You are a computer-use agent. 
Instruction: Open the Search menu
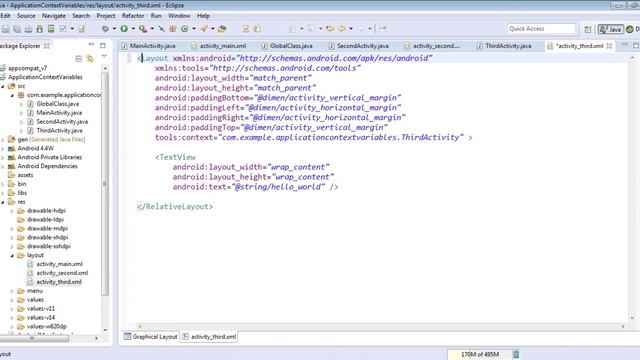[81, 16]
